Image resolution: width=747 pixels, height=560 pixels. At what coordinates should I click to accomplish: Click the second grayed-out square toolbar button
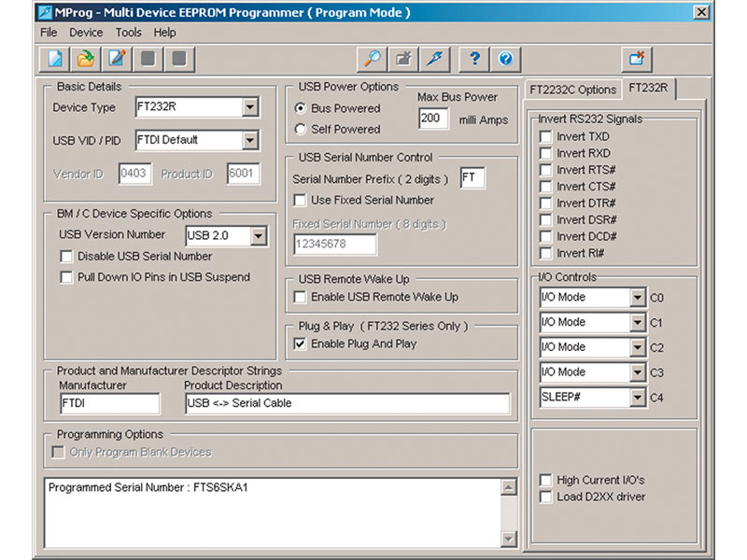click(179, 59)
